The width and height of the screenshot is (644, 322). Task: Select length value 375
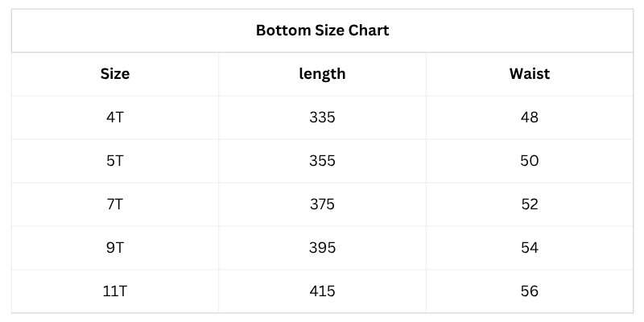[x=322, y=204]
